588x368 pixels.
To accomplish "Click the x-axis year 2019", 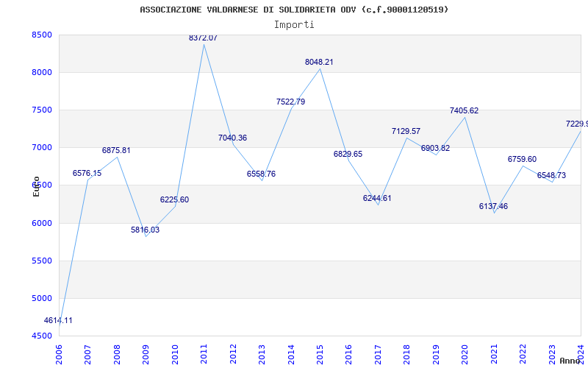I will [x=436, y=354].
